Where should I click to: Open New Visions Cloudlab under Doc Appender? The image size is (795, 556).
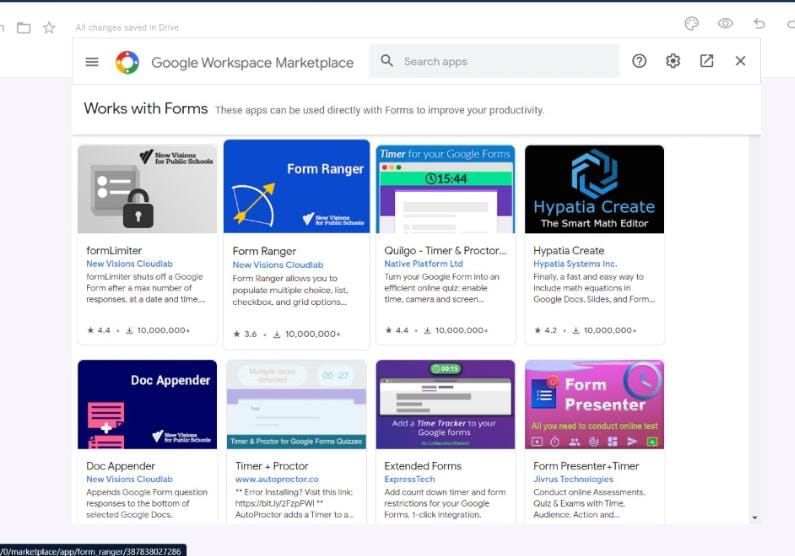[129, 479]
